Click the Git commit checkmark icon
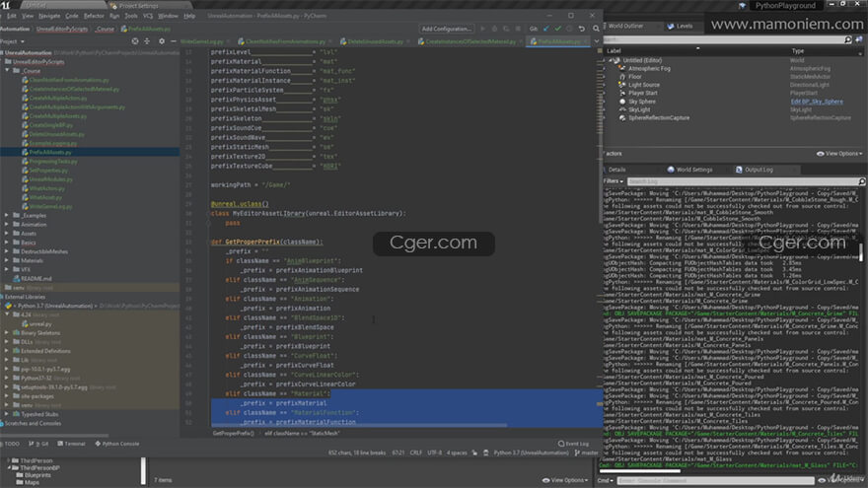Viewport: 868px width, 488px height. point(558,29)
